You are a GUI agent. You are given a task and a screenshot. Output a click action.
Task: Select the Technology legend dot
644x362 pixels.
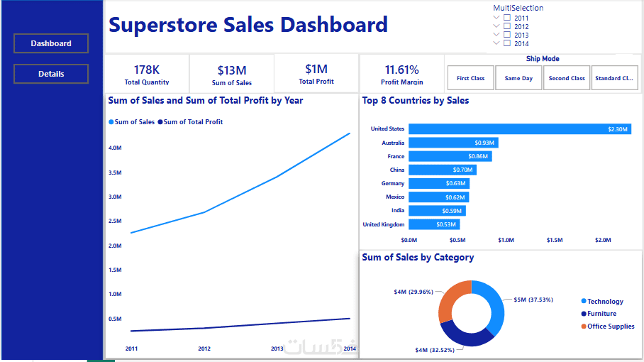coord(584,301)
